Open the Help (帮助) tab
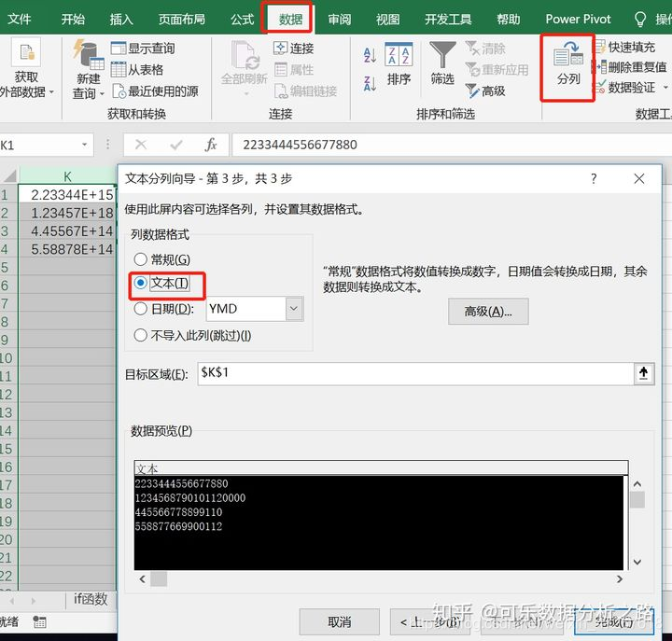Screen dimensions: 672x641 pos(509,19)
